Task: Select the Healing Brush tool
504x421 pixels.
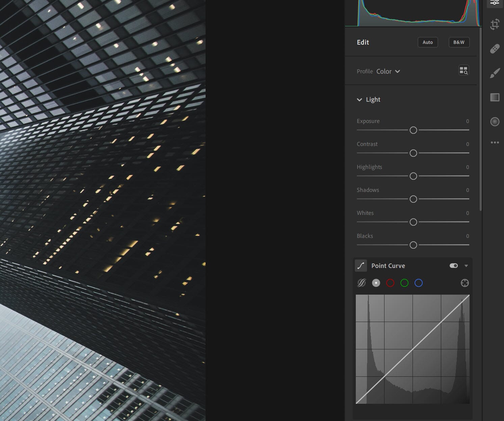Action: point(495,49)
